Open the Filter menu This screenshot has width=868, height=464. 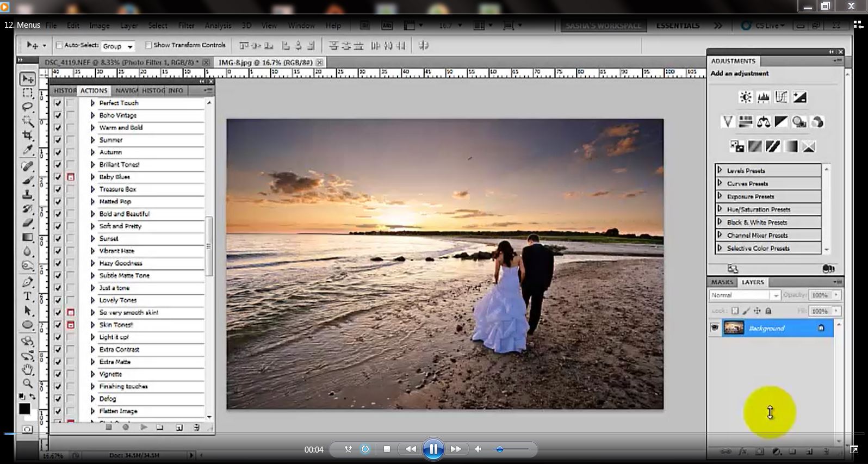point(186,26)
